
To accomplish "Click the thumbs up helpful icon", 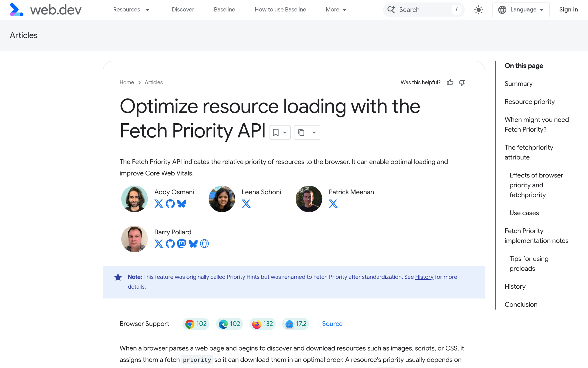I will [x=450, y=83].
